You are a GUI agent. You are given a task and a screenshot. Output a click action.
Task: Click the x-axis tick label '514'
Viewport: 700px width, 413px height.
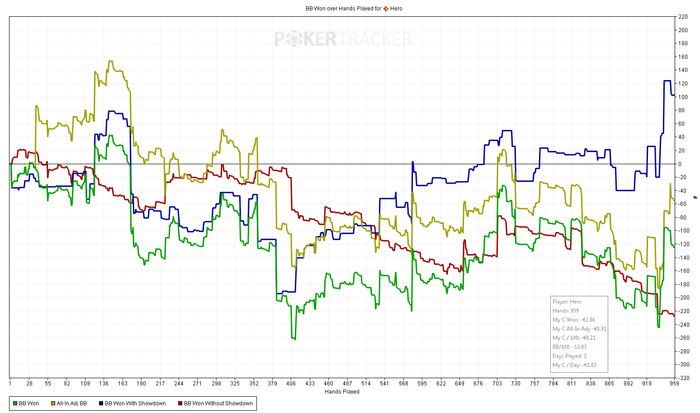click(366, 384)
